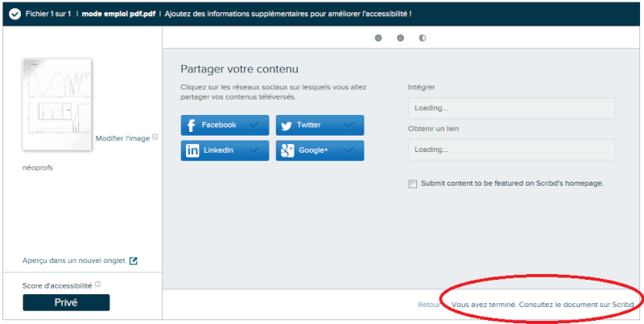Viewport: 644px width, 324px height.
Task: Toggle the checkmark on LinkedIn button
Action: pyautogui.click(x=254, y=150)
